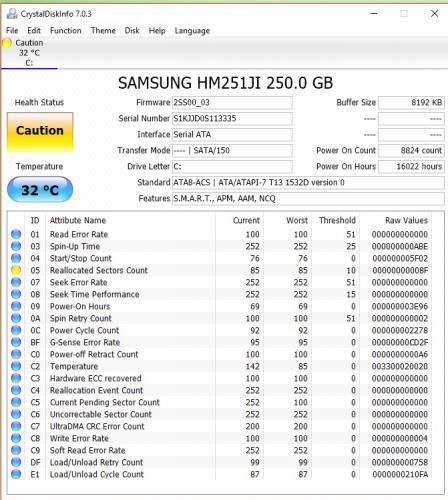This screenshot has height=500, width=448.
Task: Click the CrystalDiskInfo app icon in title bar
Action: [12, 14]
